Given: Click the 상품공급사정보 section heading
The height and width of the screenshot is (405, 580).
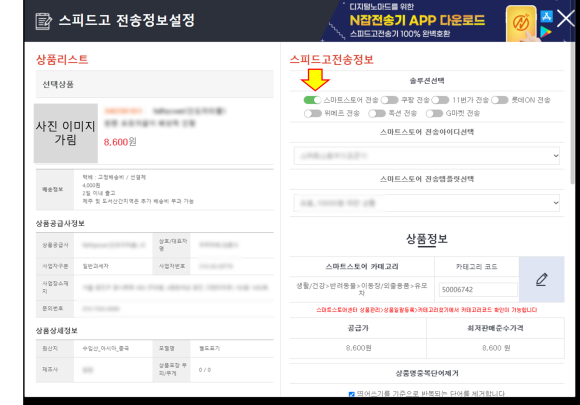Looking at the screenshot, I should (x=60, y=223).
